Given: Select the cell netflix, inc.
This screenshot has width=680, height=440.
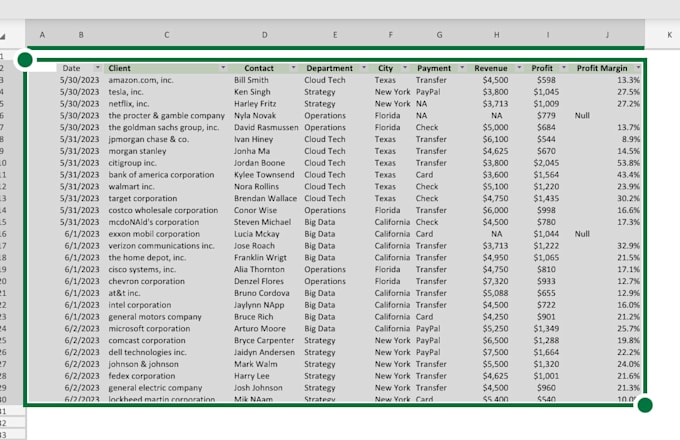Looking at the screenshot, I should 129,104.
